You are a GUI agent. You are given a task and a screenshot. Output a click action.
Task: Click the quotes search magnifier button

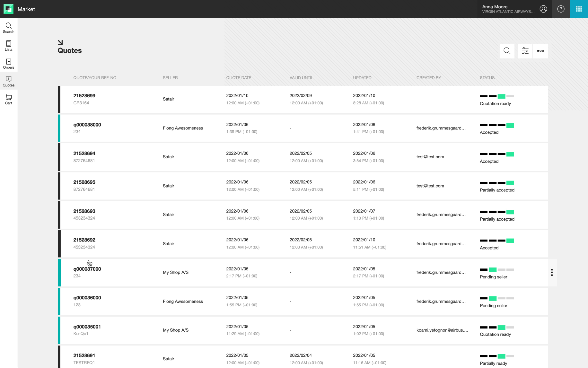(507, 51)
